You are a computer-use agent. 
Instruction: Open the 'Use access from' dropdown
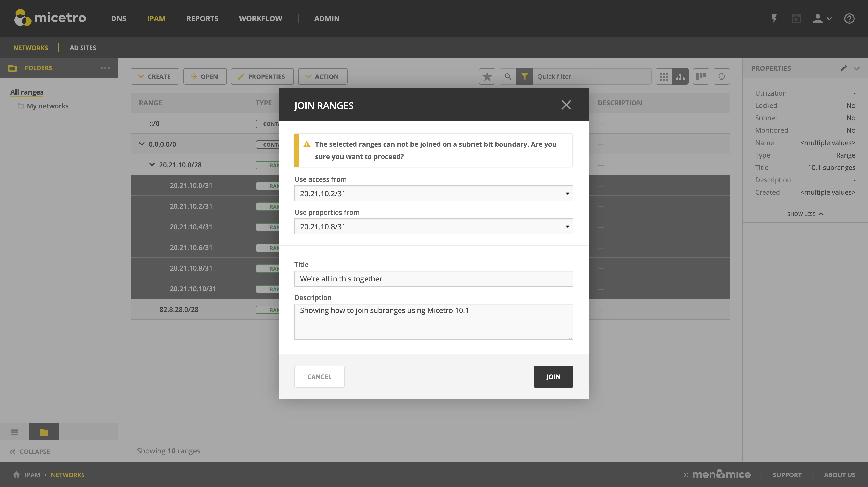coord(434,194)
